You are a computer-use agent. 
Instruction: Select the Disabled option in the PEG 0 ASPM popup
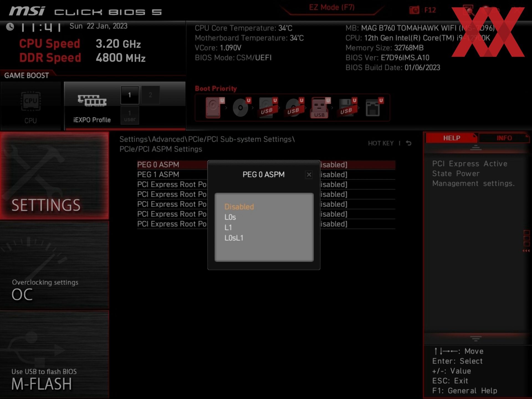239,207
